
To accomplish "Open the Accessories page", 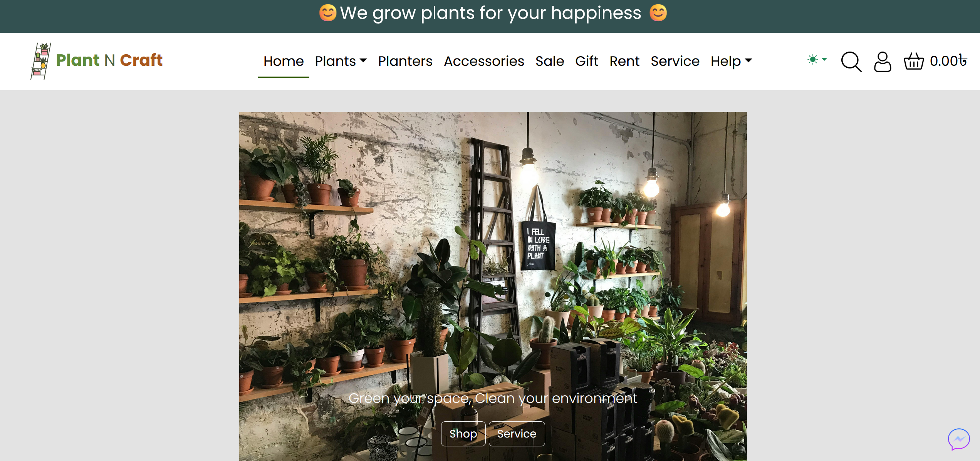I will pos(484,61).
